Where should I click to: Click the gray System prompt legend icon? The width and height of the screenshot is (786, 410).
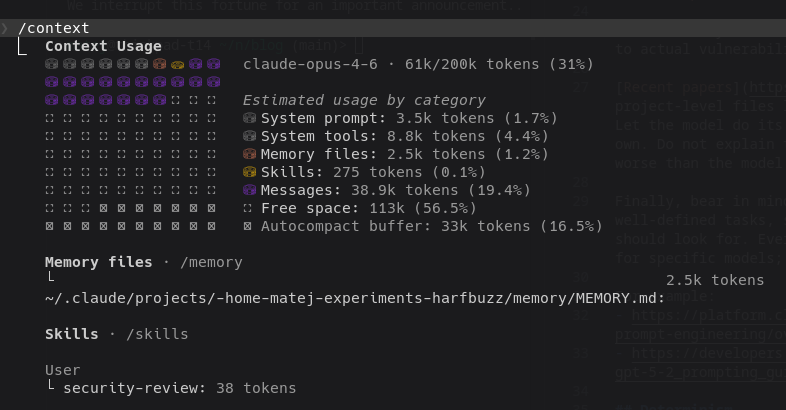click(249, 118)
